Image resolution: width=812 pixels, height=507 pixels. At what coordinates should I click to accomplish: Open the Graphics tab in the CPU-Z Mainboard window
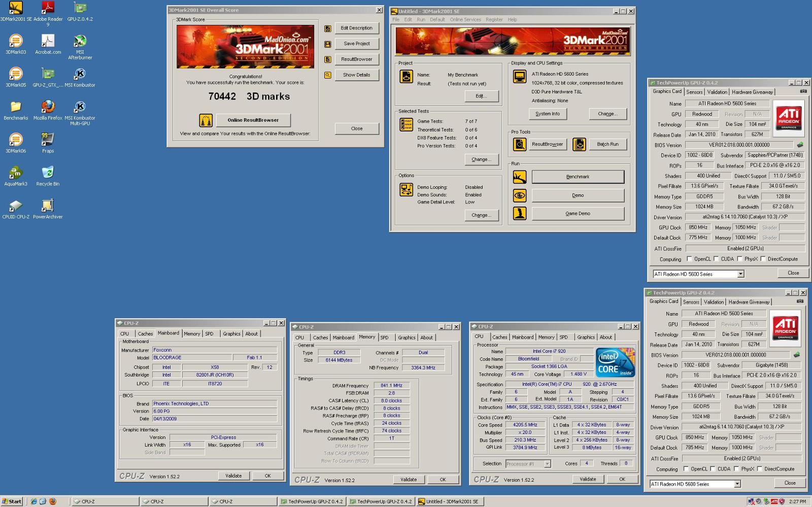click(231, 334)
